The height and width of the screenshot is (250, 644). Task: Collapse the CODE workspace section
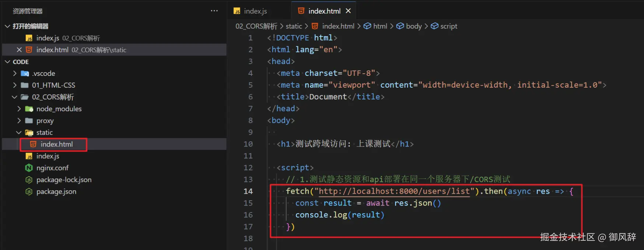tap(7, 61)
